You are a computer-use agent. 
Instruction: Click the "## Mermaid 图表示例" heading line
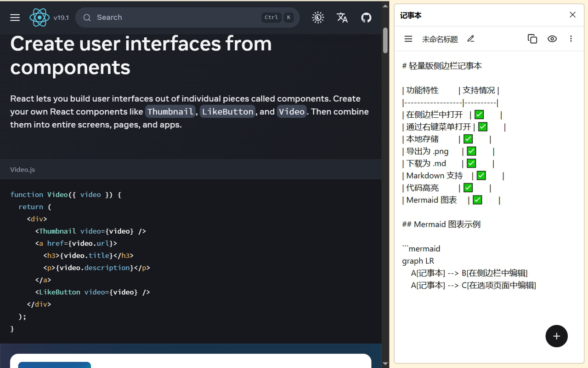[x=441, y=224]
